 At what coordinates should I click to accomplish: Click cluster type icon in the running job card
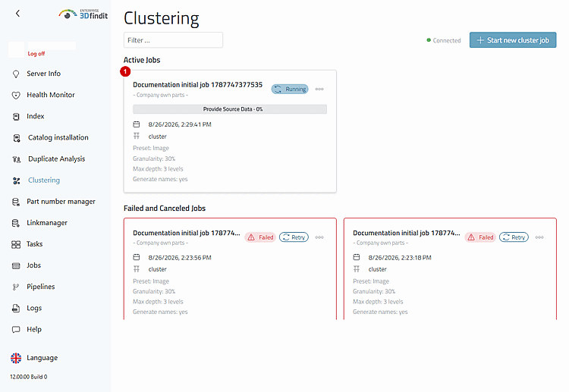tap(137, 136)
